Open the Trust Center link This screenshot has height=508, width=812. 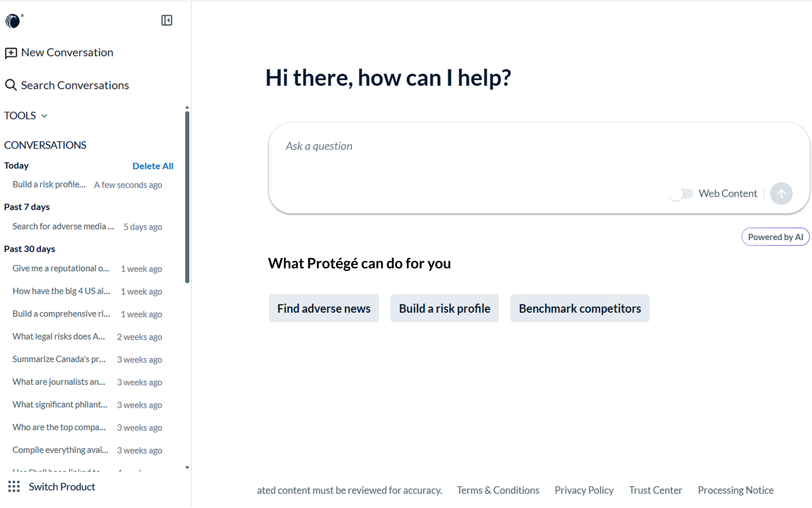tap(655, 490)
